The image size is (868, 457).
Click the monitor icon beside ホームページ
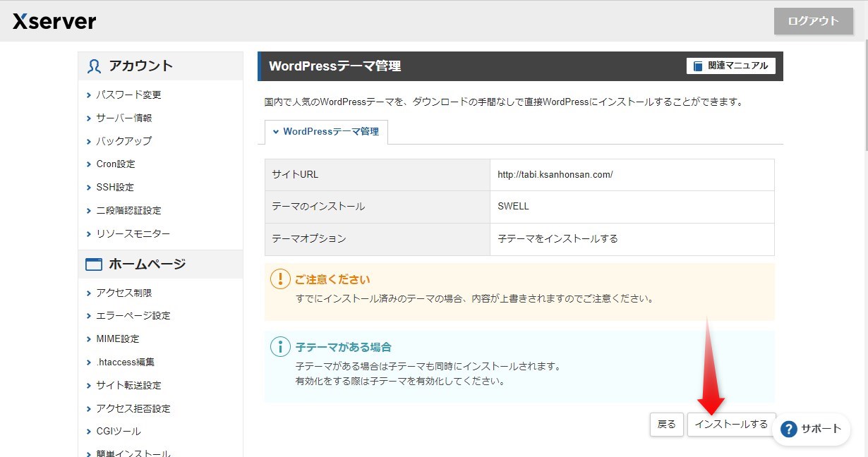[94, 264]
